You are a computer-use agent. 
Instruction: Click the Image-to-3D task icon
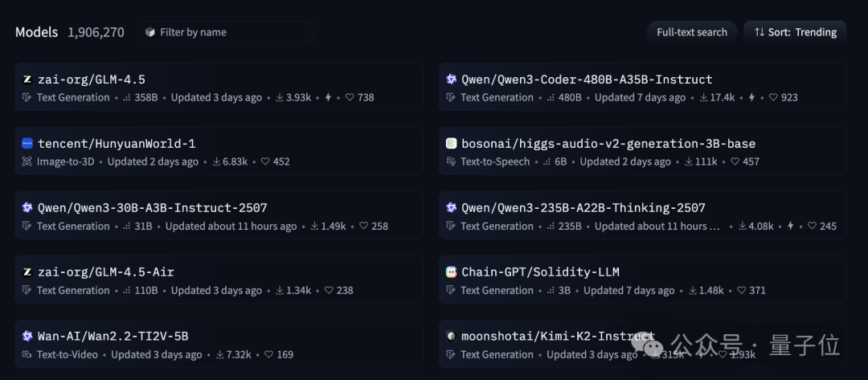tap(27, 161)
